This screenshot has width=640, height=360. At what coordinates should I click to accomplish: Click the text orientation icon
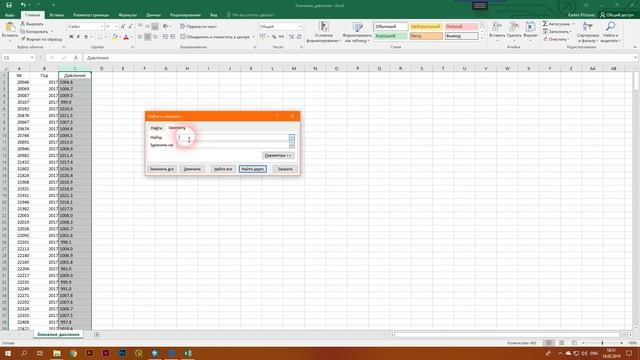tap(165, 26)
